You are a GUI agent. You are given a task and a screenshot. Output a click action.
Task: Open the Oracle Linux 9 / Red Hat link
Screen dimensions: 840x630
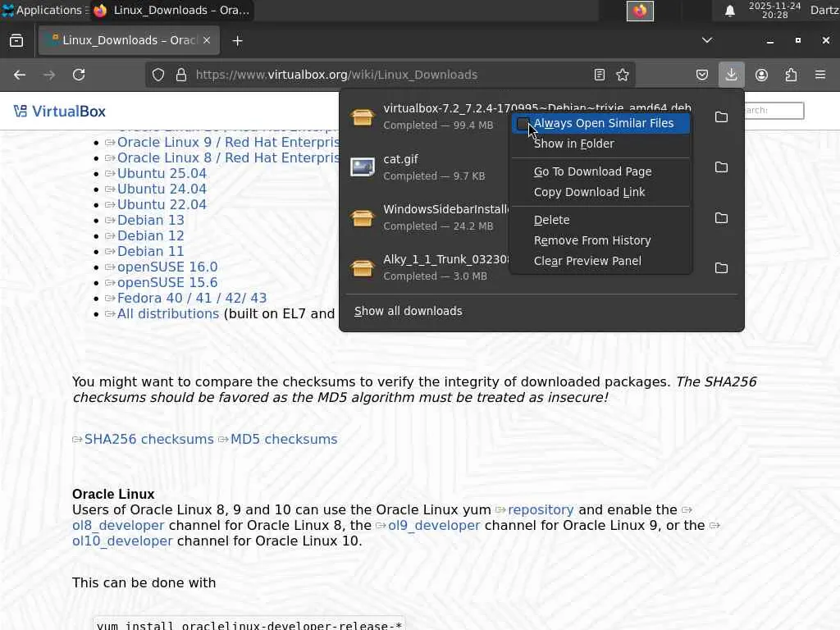click(228, 143)
